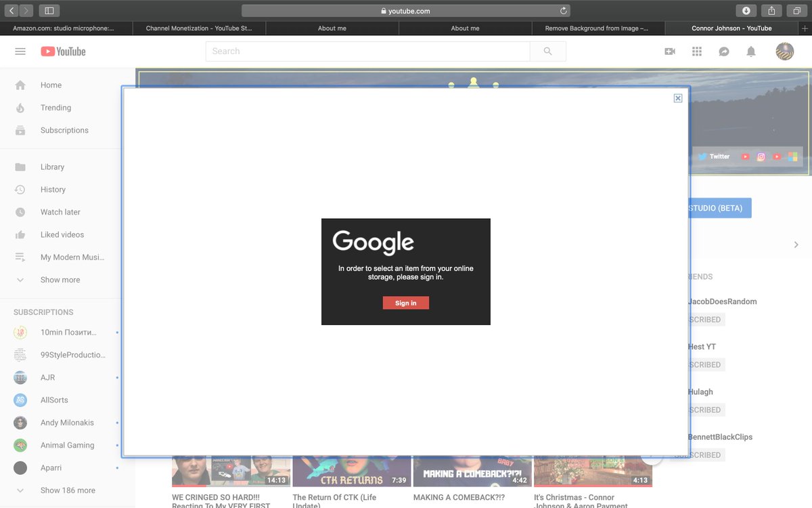The height and width of the screenshot is (508, 812).
Task: Click the red Sign in button
Action: point(406,303)
